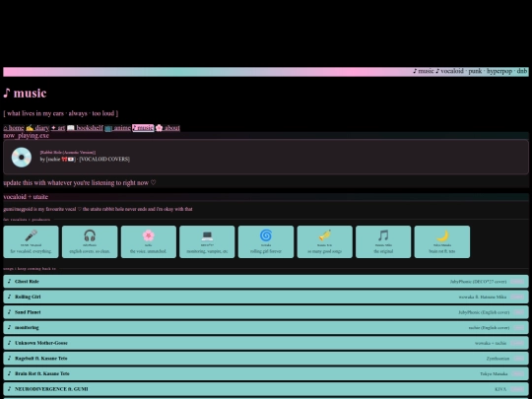Select the Unknown Mother-Goose song title
Image resolution: width=532 pixels, height=399 pixels.
pyautogui.click(x=41, y=343)
